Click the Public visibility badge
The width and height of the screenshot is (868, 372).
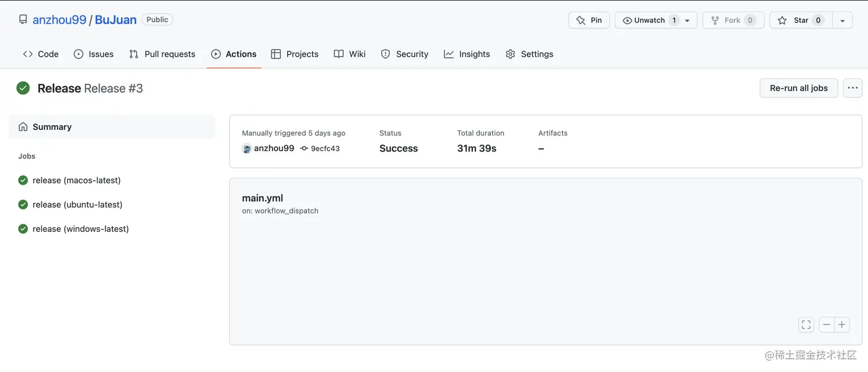coord(157,20)
